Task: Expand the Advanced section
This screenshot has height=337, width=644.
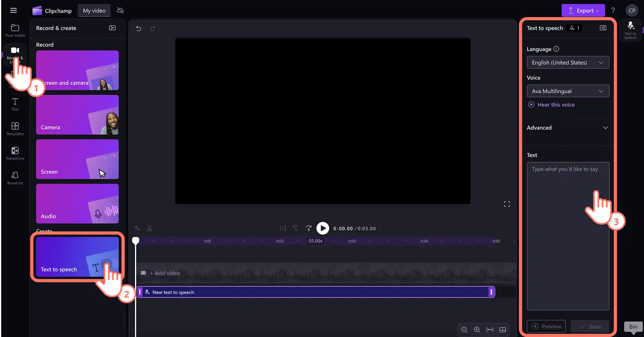Action: coord(568,128)
